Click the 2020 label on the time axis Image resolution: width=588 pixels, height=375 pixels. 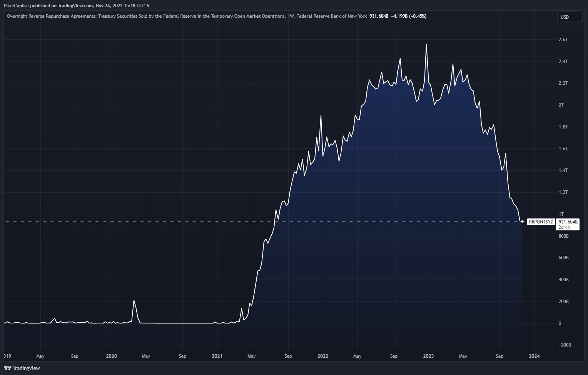point(111,356)
